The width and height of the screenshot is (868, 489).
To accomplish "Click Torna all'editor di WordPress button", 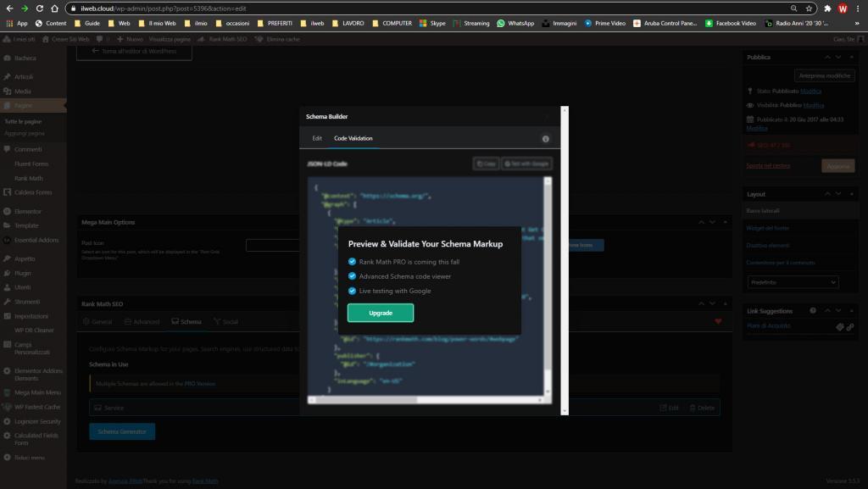I will 134,52.
